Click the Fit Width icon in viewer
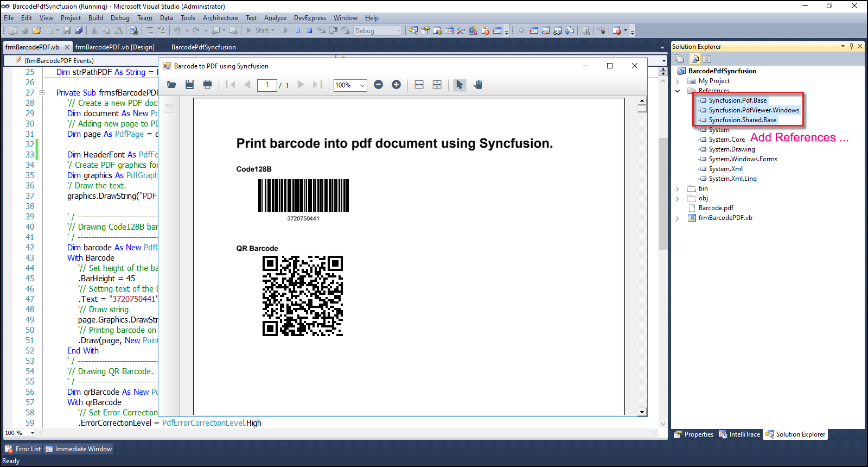 419,85
